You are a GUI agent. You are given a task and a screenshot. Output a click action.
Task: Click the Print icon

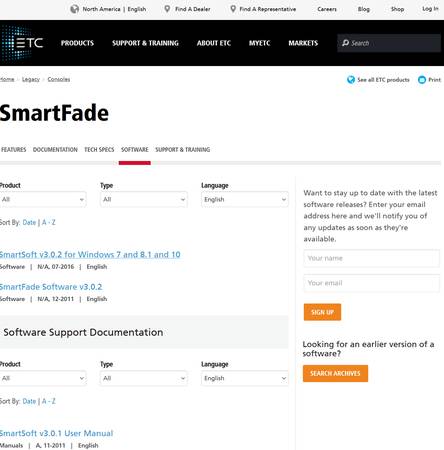tap(422, 80)
